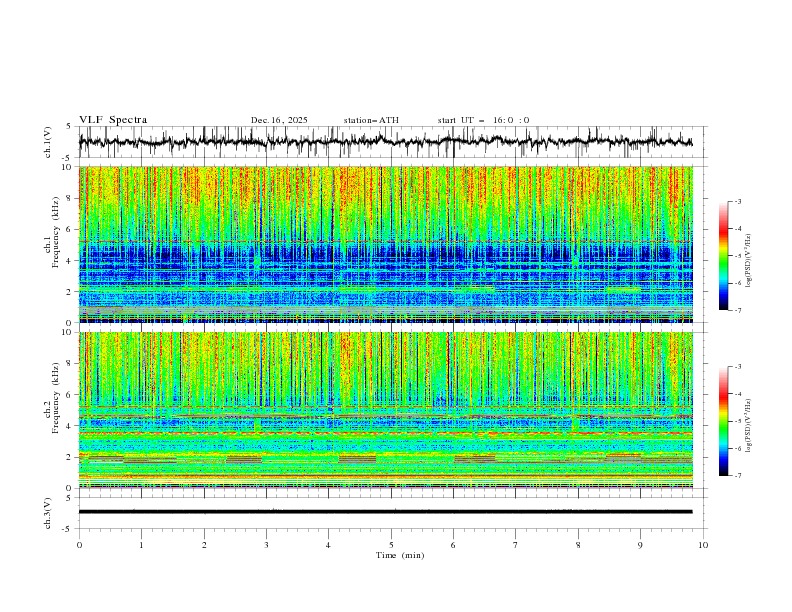Viewport: 792px width, 612px height.
Task: Click the ch.2 PSD color scale bar
Action: (x=723, y=421)
